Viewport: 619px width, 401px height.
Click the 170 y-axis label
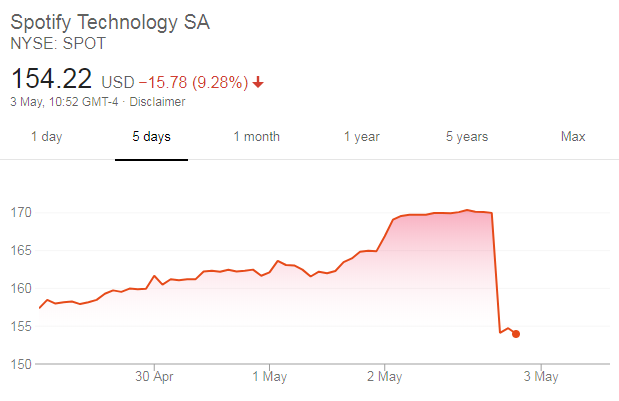pos(21,213)
